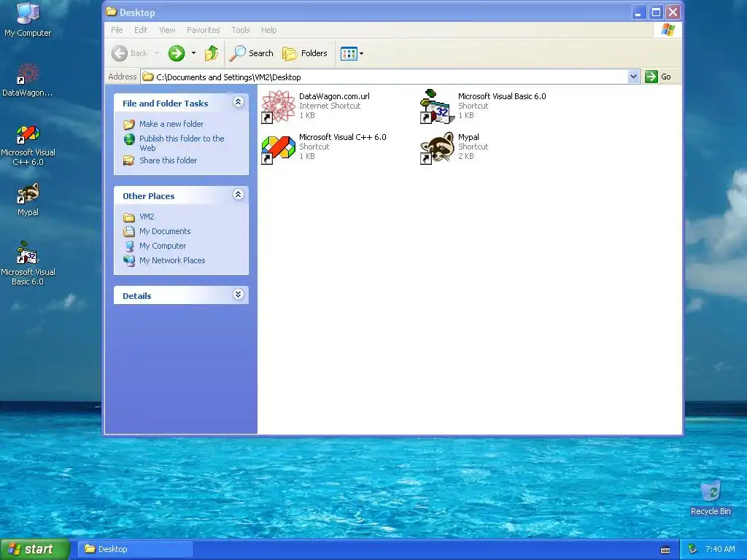Click the Windows flag logo in Explorer
747x560 pixels.
668,30
